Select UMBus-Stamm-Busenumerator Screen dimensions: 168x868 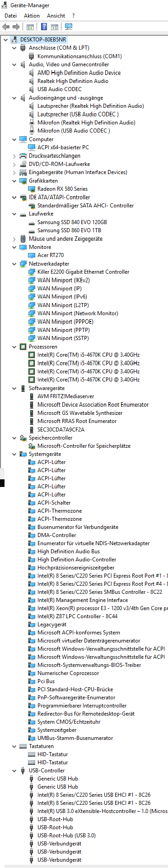[x=75, y=738]
